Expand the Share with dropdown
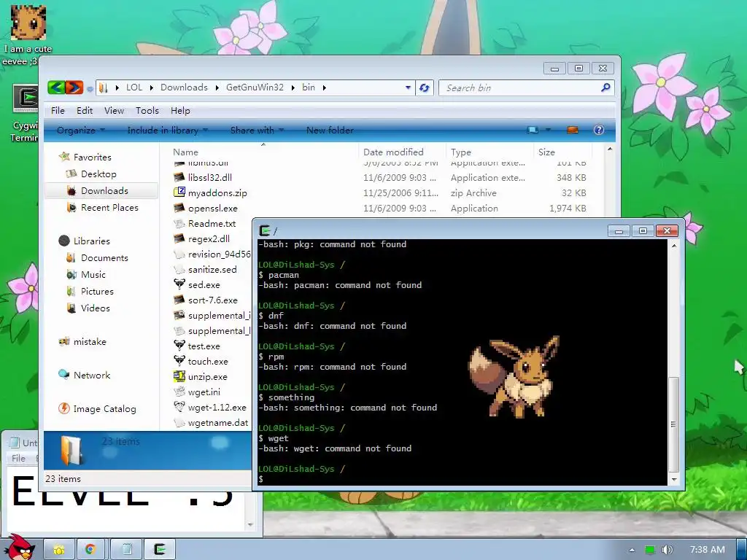The width and height of the screenshot is (747, 560). click(x=258, y=130)
